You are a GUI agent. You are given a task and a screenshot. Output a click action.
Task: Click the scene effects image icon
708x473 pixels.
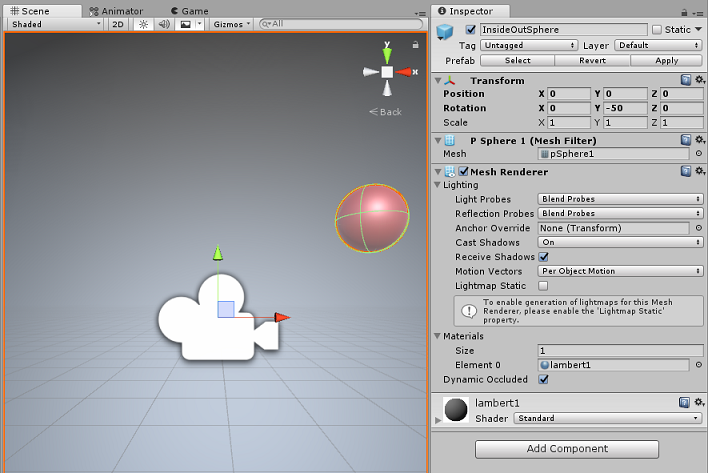point(185,24)
